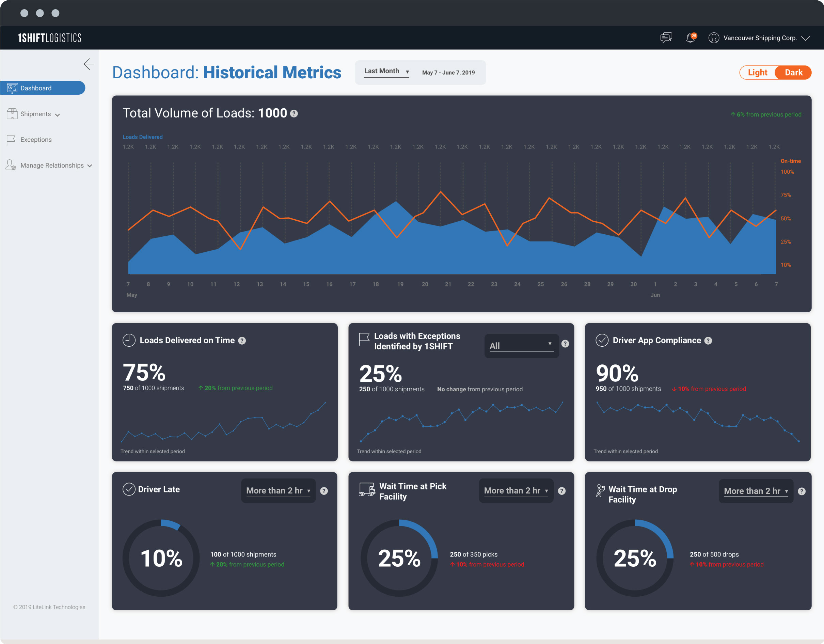Open help for Wait Time at Pick Facility

[562, 491]
